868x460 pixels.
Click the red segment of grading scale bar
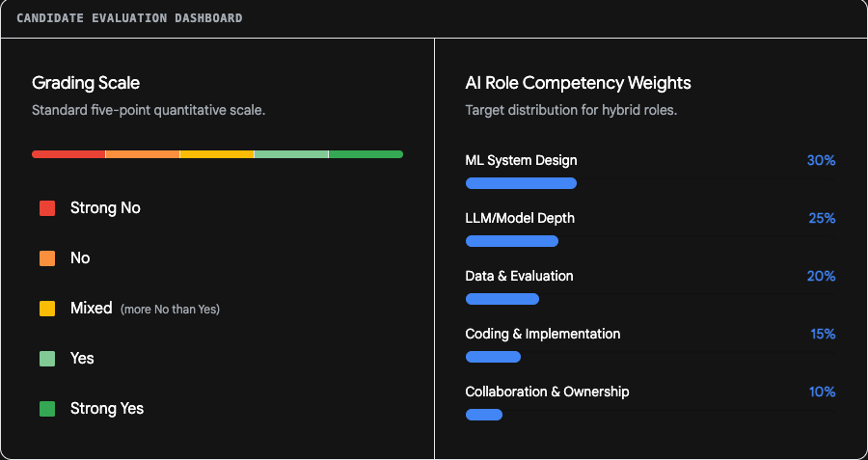point(68,154)
